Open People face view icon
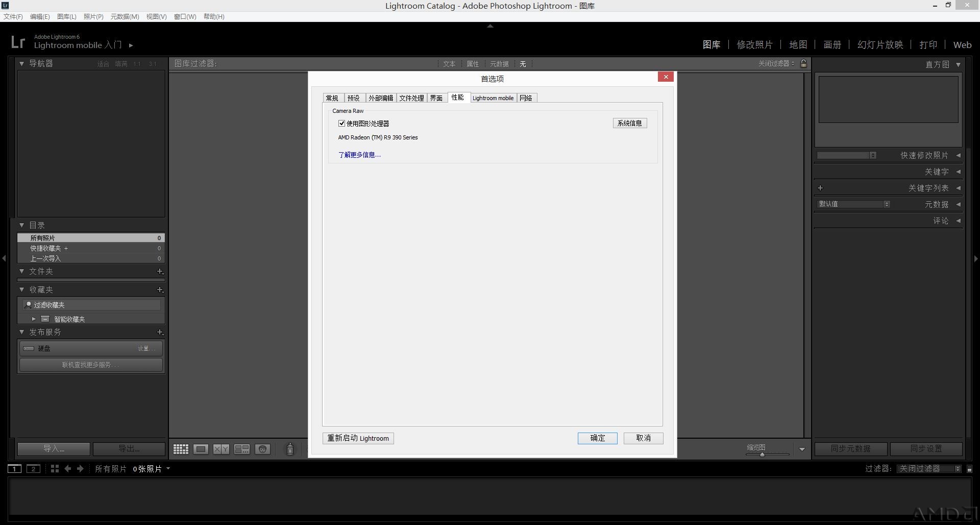This screenshot has height=525, width=980. point(262,449)
